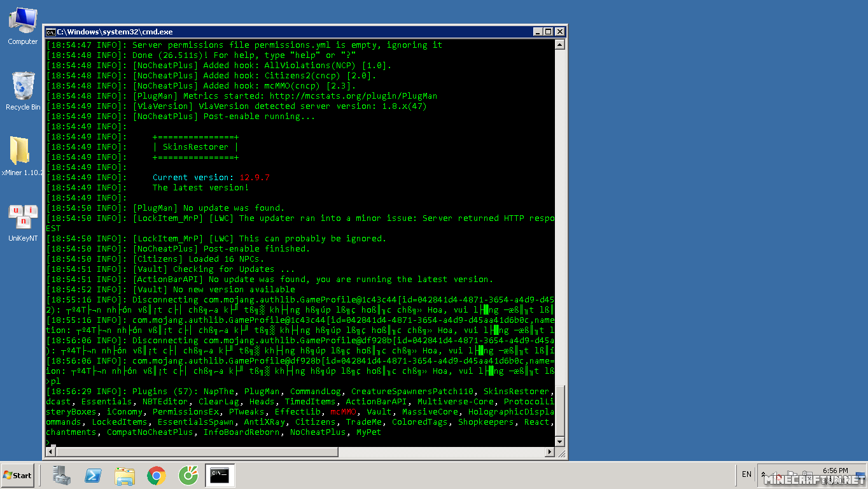Launch Server Manager from the taskbar
Screen dimensions: 868x489
(x=62, y=475)
